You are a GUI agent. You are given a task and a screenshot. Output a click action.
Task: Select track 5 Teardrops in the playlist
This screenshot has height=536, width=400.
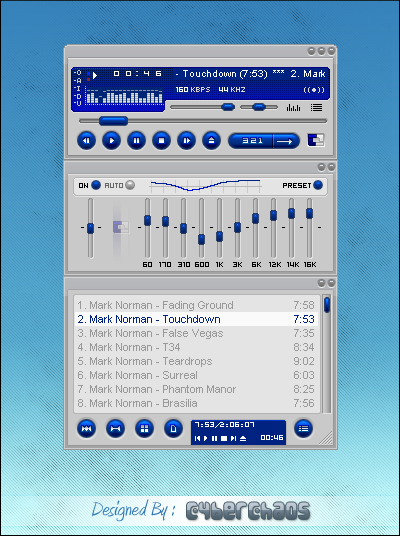tap(196, 361)
